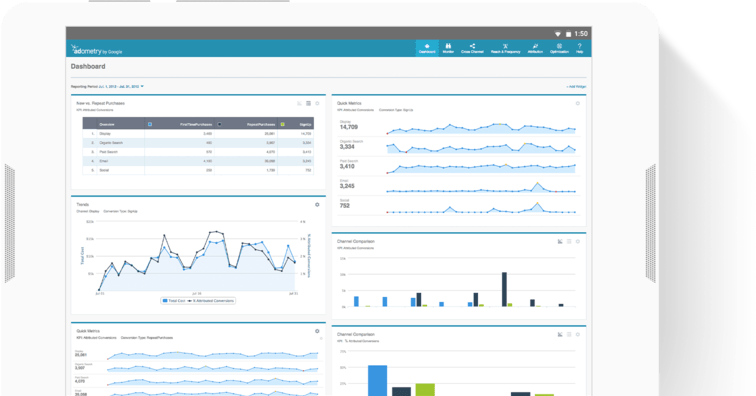Image resolution: width=756 pixels, height=396 pixels.
Task: Click the battery status icon
Action: point(568,34)
